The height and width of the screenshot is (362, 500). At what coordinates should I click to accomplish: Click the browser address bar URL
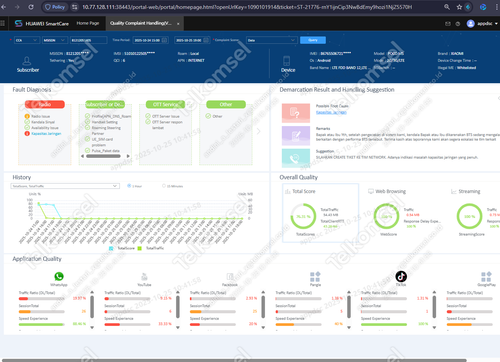tap(247, 7)
